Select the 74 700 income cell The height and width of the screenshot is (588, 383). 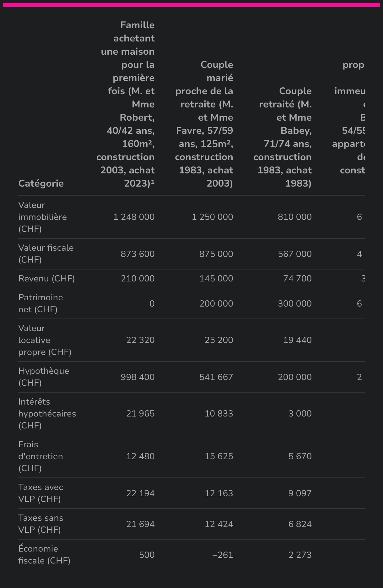pyautogui.click(x=297, y=279)
